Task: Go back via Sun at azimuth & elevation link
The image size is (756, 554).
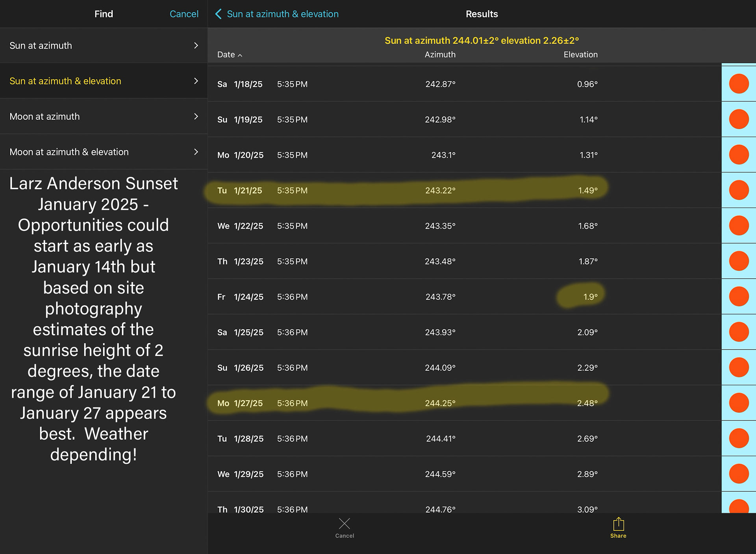Action: pos(282,14)
